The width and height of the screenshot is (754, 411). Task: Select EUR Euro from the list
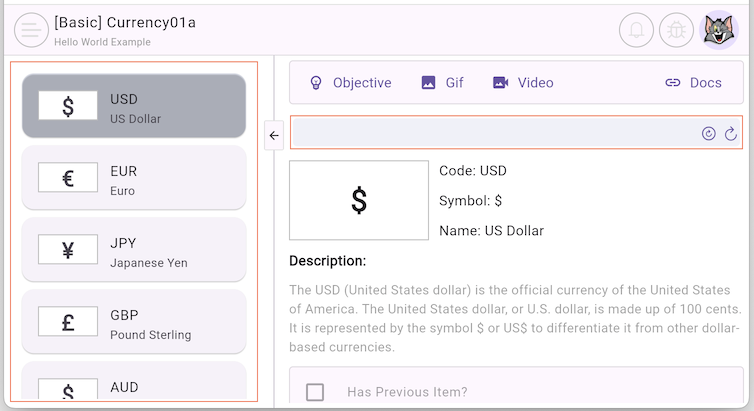(x=134, y=178)
